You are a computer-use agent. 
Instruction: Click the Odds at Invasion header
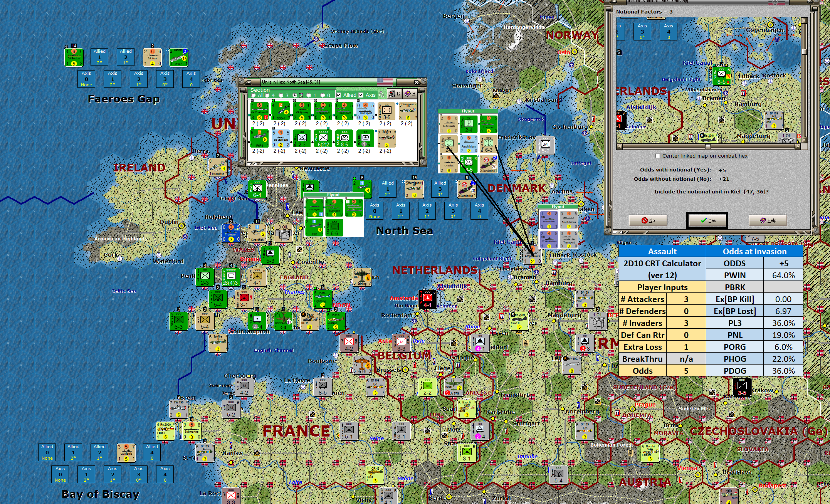click(x=754, y=252)
